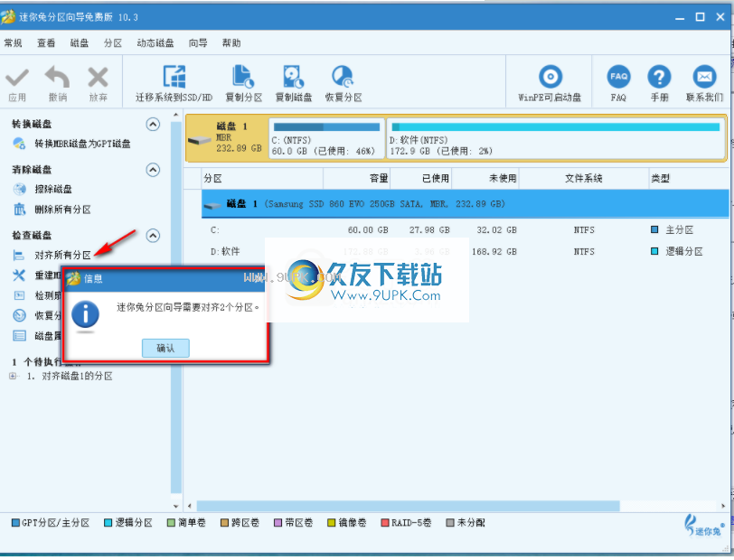The height and width of the screenshot is (560, 734).
Task: Click the Contact Us (联系我们) mail icon
Action: click(704, 77)
